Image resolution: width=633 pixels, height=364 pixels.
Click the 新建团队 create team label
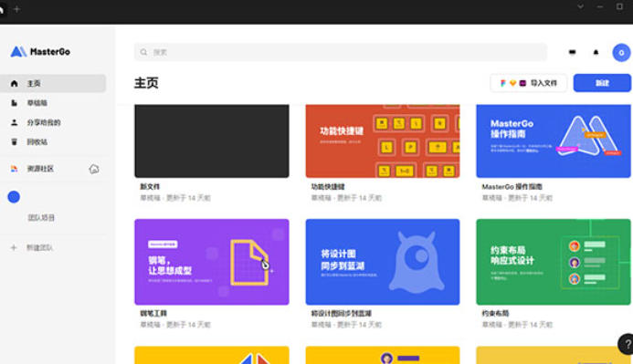click(39, 247)
